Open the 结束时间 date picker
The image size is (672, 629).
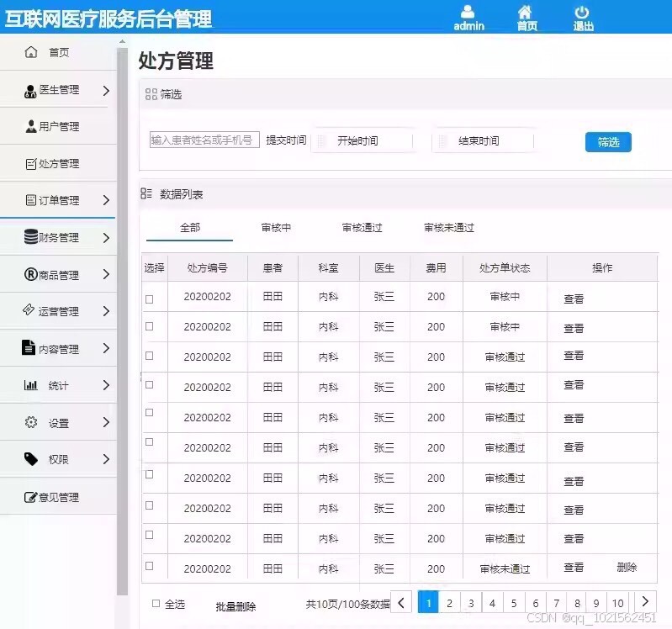pos(483,140)
